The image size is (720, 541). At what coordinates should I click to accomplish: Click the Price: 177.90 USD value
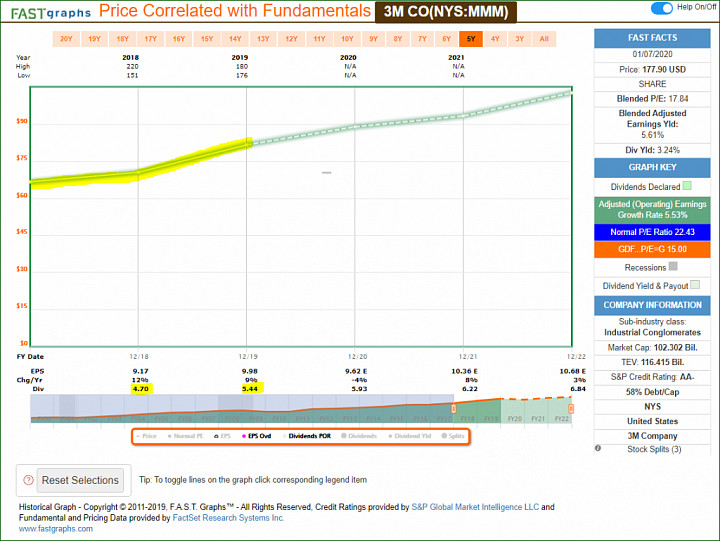point(652,69)
